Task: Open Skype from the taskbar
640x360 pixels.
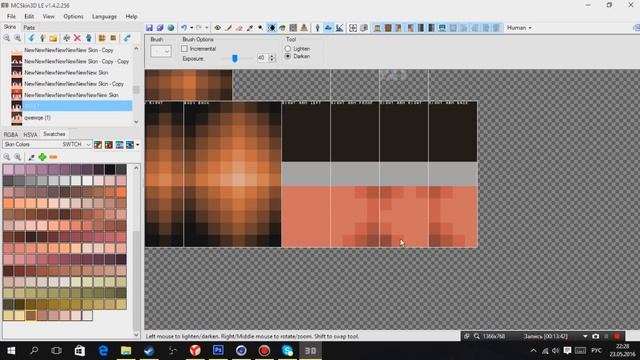Action: coord(287,350)
